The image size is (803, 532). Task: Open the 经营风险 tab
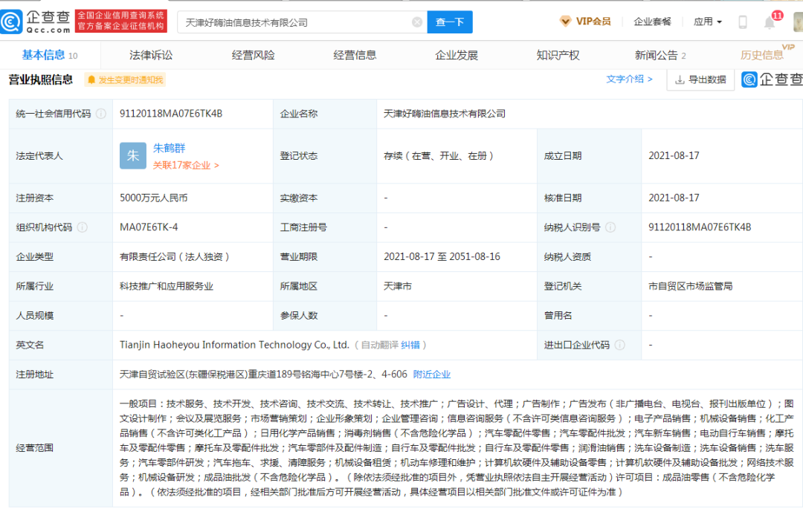point(253,55)
